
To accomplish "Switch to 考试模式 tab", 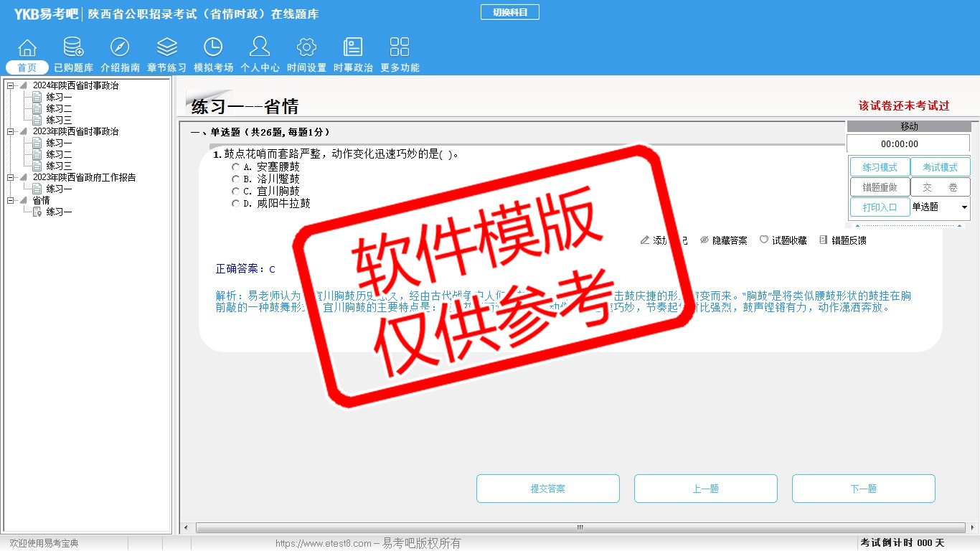I will 940,167.
